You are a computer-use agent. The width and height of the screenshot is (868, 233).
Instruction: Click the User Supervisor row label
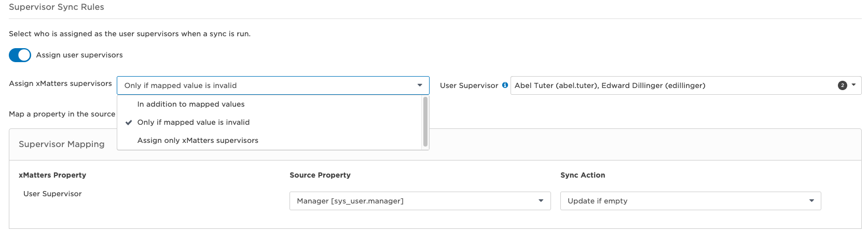52,194
